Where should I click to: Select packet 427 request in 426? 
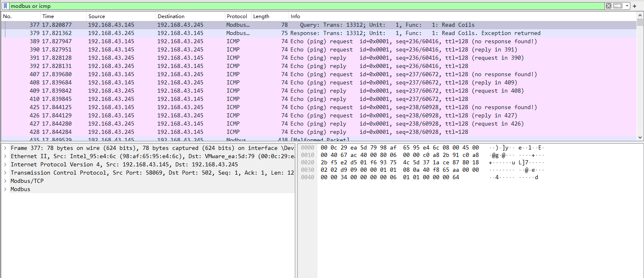[319, 124]
